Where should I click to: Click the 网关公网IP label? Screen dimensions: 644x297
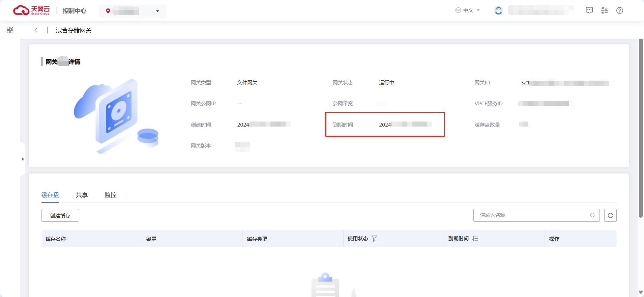point(203,104)
